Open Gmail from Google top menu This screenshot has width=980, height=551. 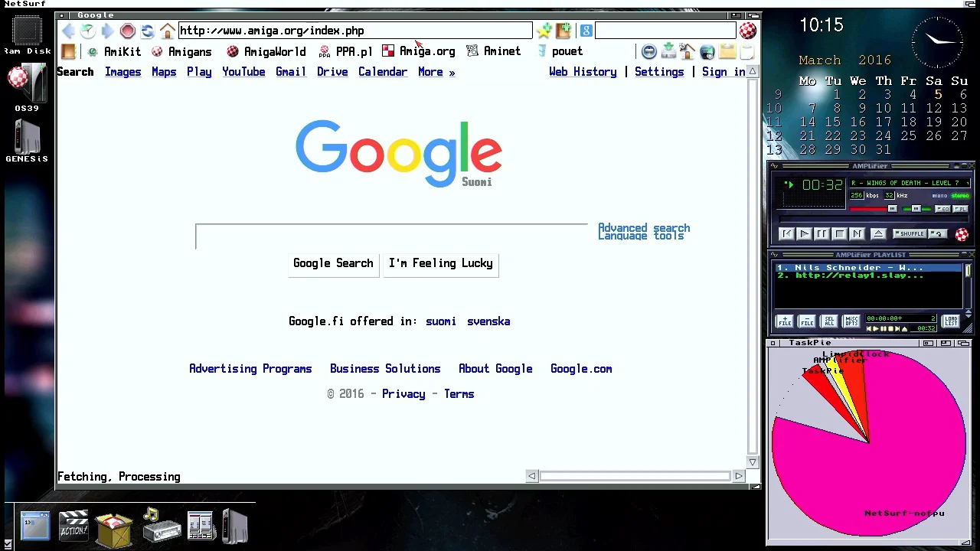(x=291, y=72)
